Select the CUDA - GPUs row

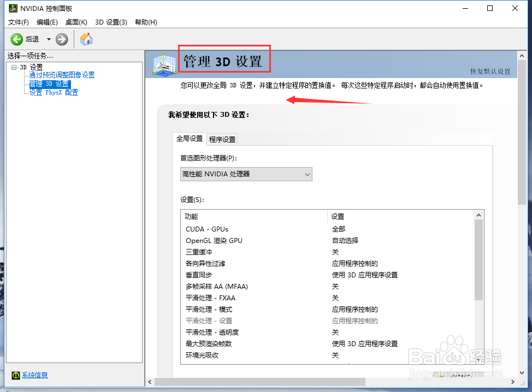(327, 229)
